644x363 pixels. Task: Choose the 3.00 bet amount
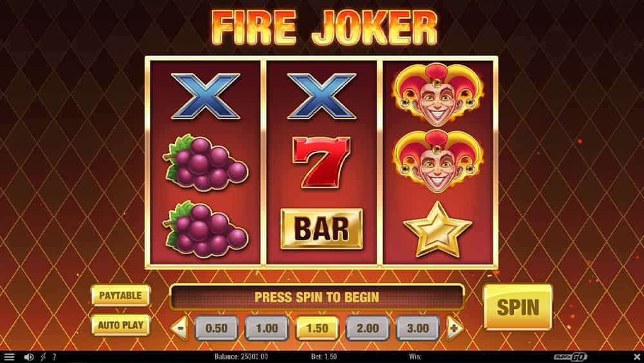418,328
